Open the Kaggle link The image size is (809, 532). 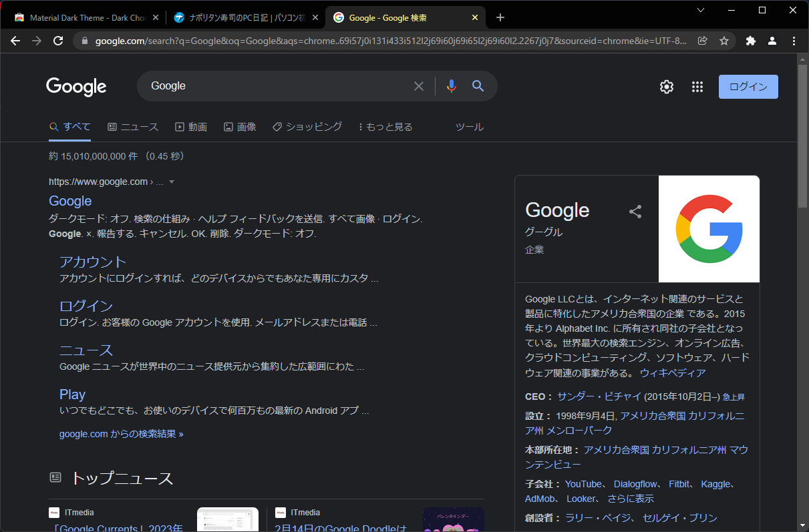(x=715, y=484)
